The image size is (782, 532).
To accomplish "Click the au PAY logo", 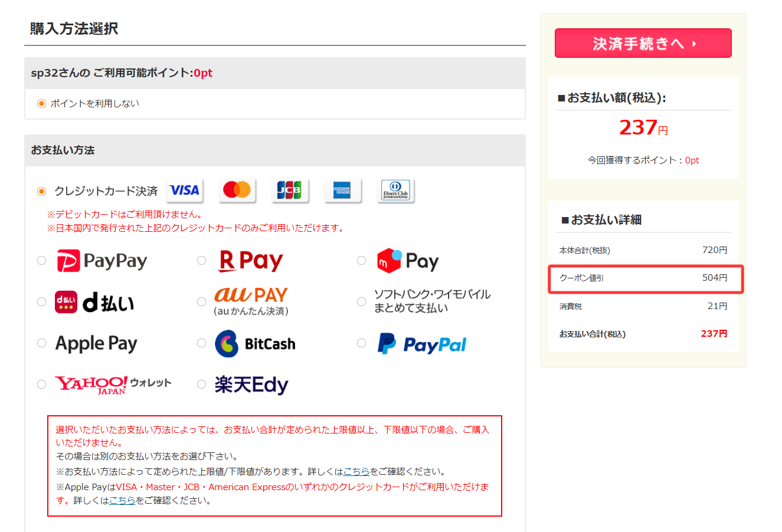I will (251, 301).
